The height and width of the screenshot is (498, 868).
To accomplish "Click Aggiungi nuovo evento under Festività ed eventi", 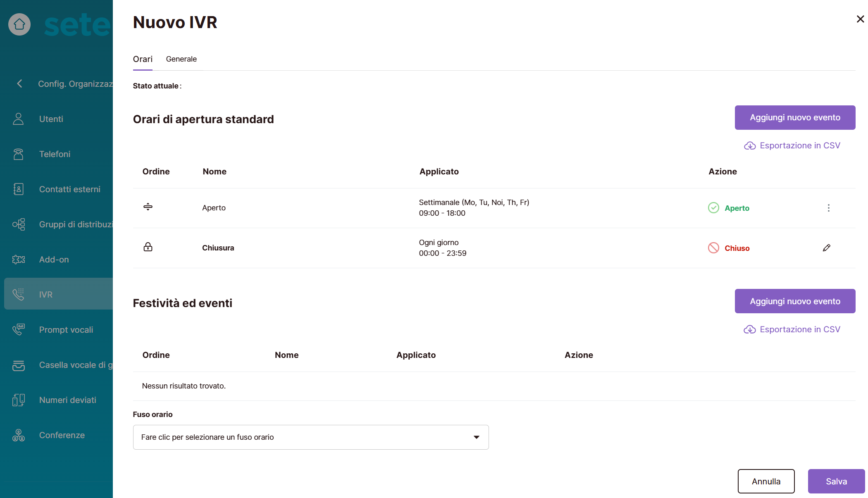I will click(x=794, y=301).
